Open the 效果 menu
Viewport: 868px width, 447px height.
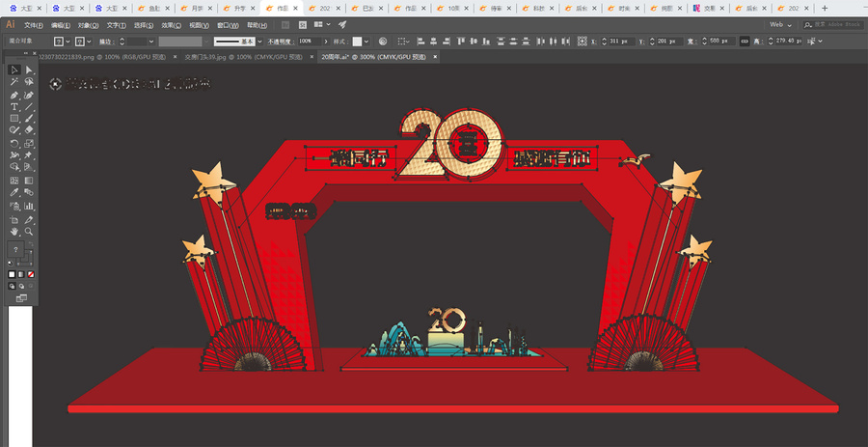coord(172,25)
